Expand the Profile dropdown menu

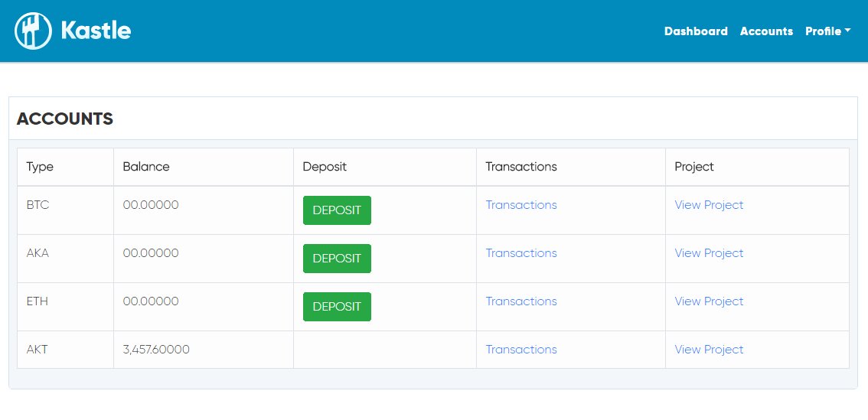pyautogui.click(x=827, y=31)
